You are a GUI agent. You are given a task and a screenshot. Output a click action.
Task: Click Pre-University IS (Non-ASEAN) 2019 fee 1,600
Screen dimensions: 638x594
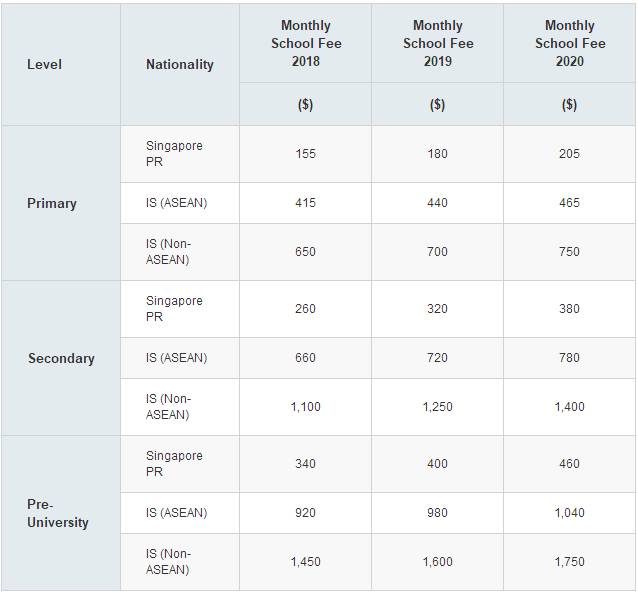point(437,562)
